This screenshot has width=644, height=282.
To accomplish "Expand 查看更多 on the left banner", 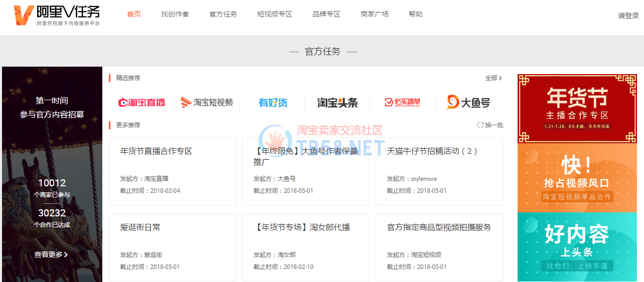I will (51, 254).
